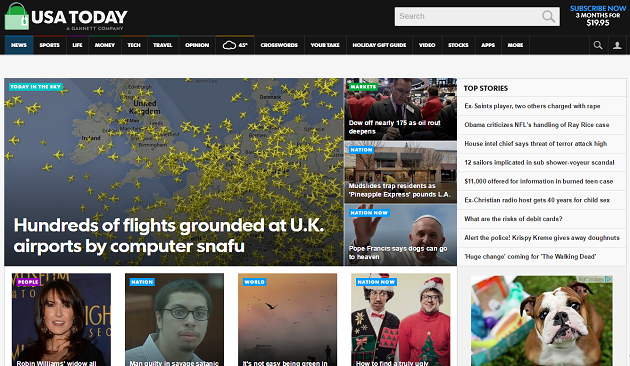Click the TOP STORIES heading
This screenshot has width=630, height=366.
click(486, 88)
